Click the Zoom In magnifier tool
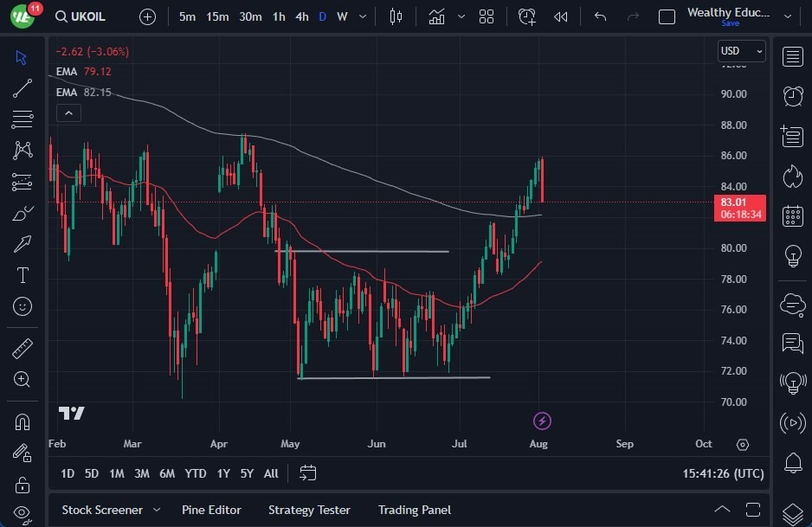 point(23,379)
